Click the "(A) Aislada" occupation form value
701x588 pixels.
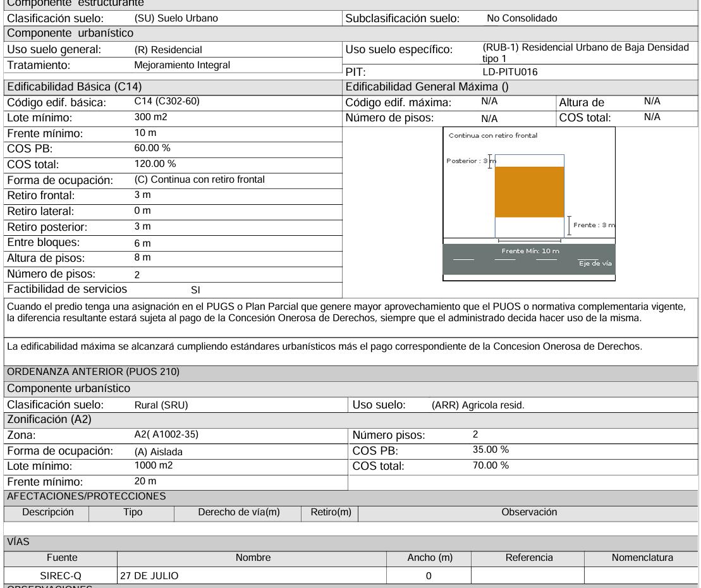point(158,452)
